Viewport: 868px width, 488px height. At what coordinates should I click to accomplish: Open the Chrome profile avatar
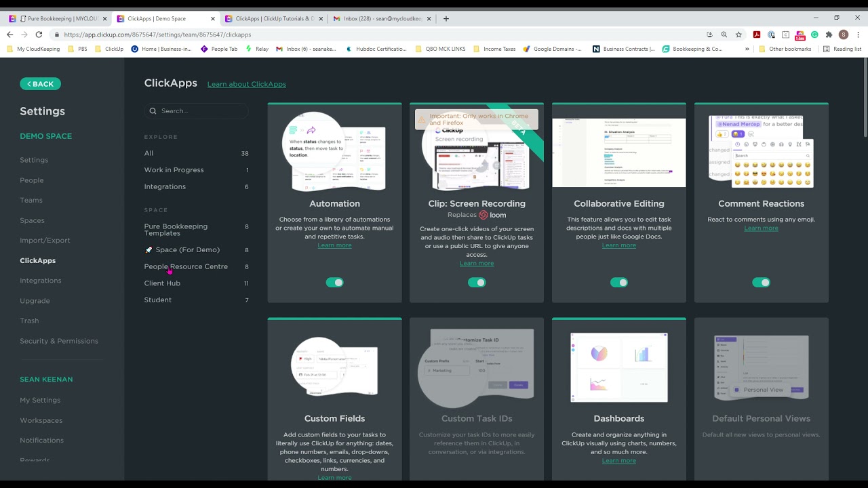[x=844, y=35]
